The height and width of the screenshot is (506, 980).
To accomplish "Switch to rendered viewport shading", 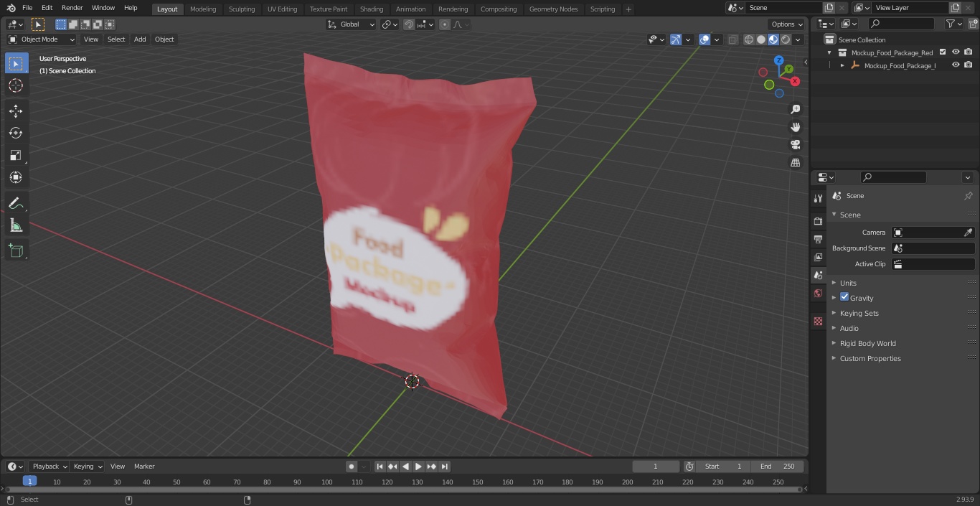I will pos(786,39).
